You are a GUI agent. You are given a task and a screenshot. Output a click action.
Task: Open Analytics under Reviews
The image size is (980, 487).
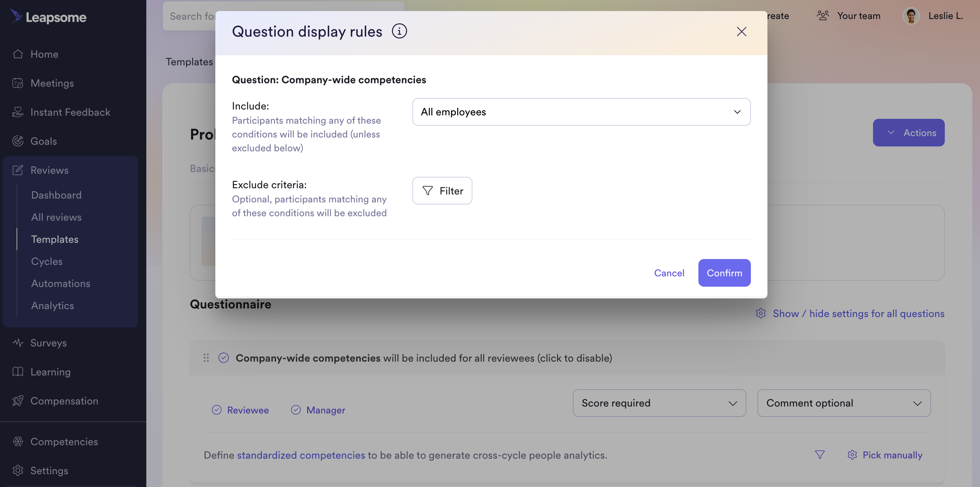(x=52, y=305)
